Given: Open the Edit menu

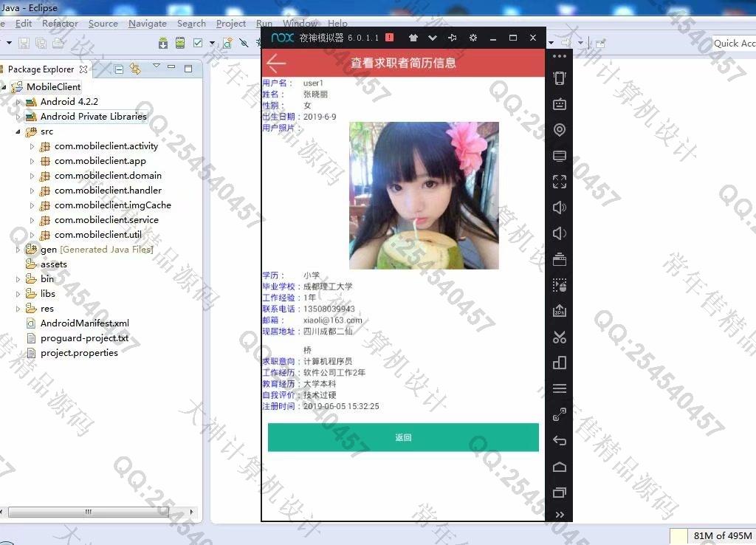Looking at the screenshot, I should pos(24,23).
